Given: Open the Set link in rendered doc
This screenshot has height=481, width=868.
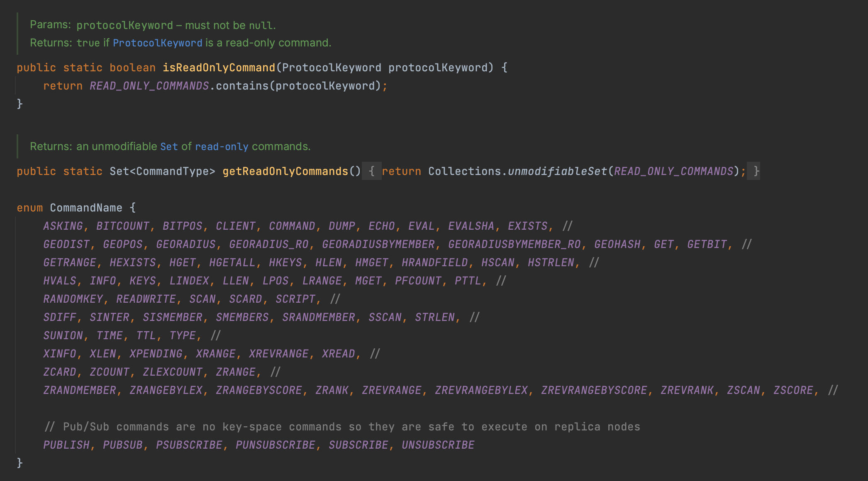Looking at the screenshot, I should (x=169, y=146).
